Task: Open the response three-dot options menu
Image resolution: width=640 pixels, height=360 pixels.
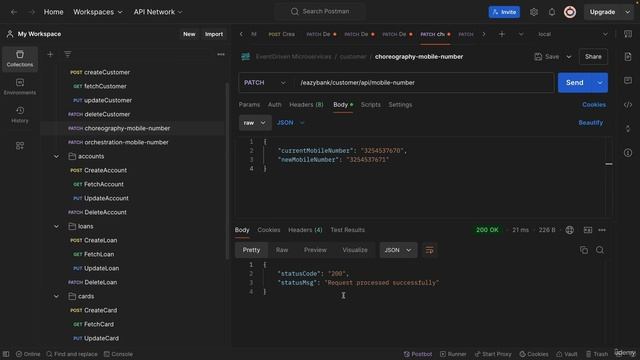Action: pyautogui.click(x=602, y=230)
